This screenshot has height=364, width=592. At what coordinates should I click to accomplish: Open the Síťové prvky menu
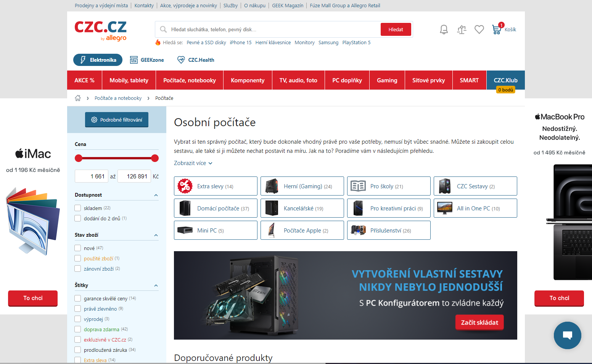(429, 80)
